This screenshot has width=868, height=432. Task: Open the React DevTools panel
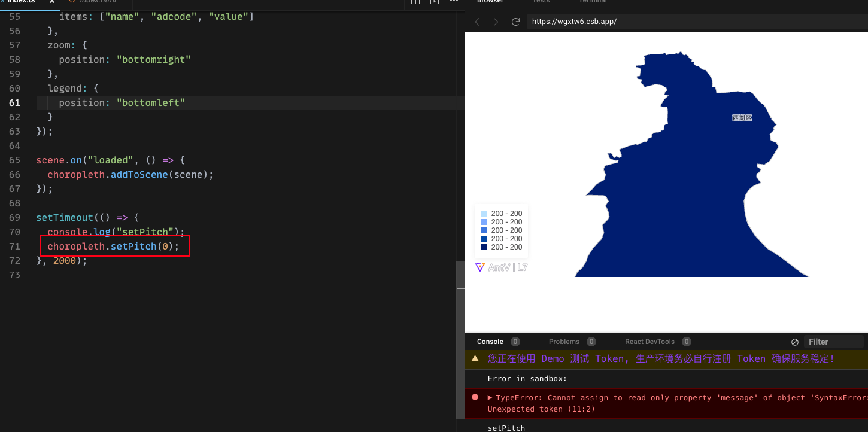(x=650, y=342)
